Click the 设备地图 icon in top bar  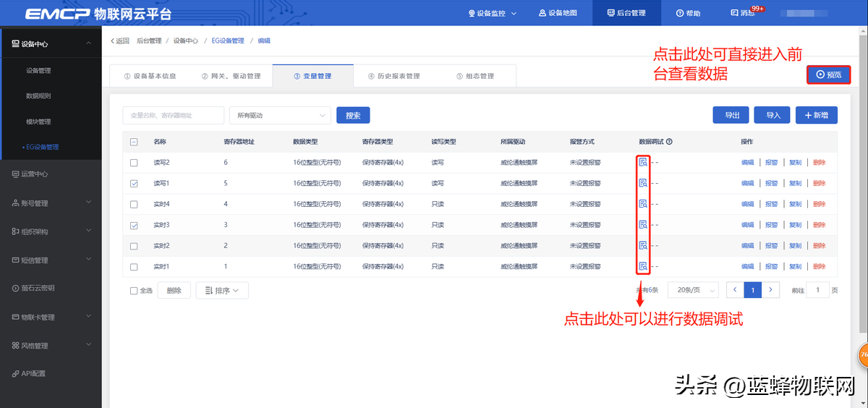click(x=542, y=13)
